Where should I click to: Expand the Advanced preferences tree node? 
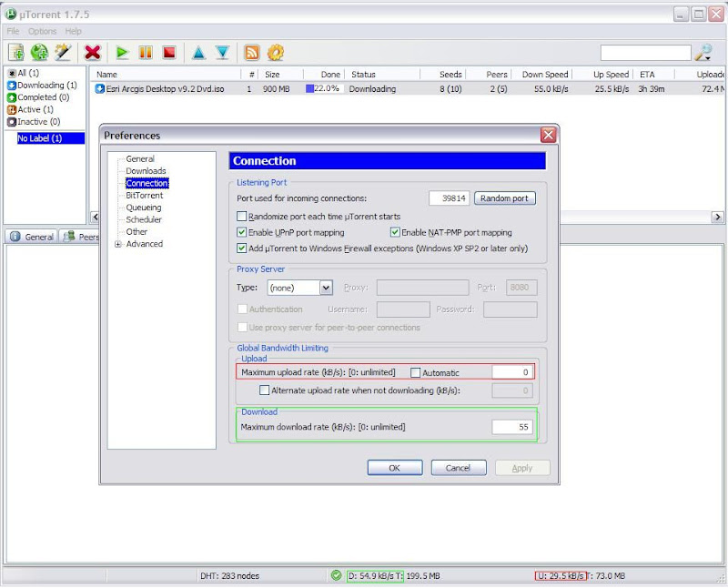point(118,244)
